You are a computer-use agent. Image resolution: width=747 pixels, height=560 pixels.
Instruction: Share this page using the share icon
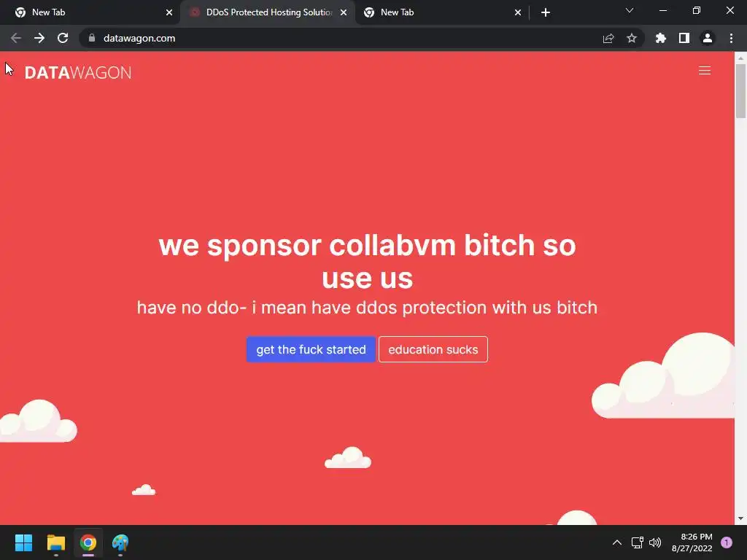click(608, 38)
